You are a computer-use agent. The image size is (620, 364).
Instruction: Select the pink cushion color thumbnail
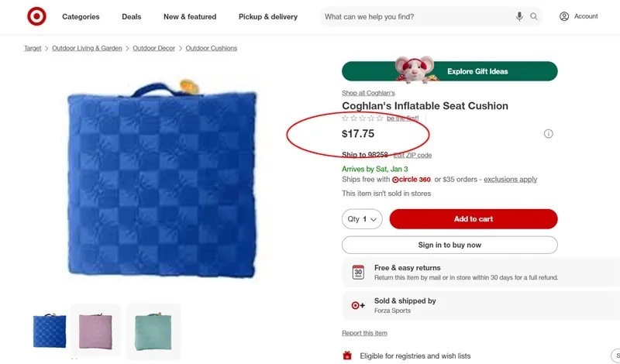click(x=96, y=331)
